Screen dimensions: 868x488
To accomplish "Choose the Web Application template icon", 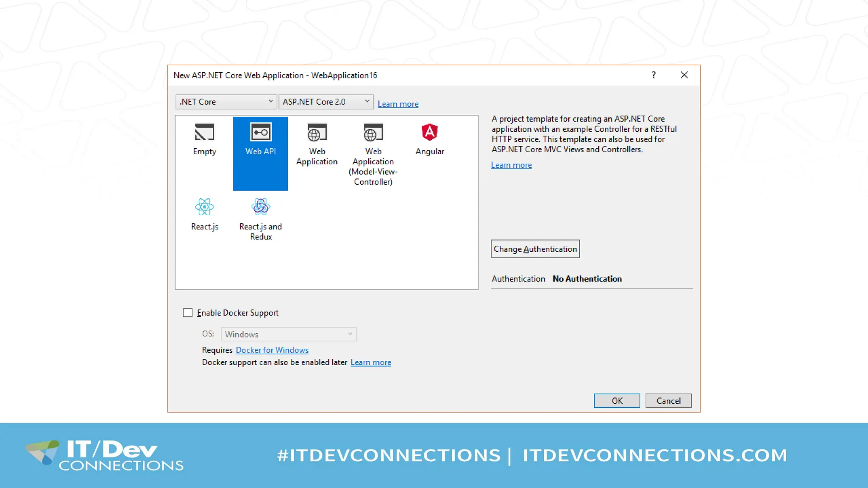I will pos(317,133).
